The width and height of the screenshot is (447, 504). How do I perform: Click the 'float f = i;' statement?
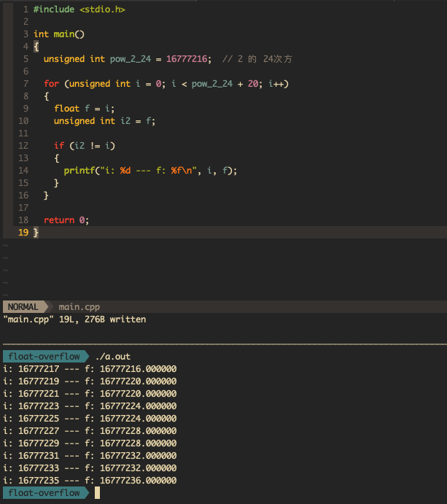84,109
